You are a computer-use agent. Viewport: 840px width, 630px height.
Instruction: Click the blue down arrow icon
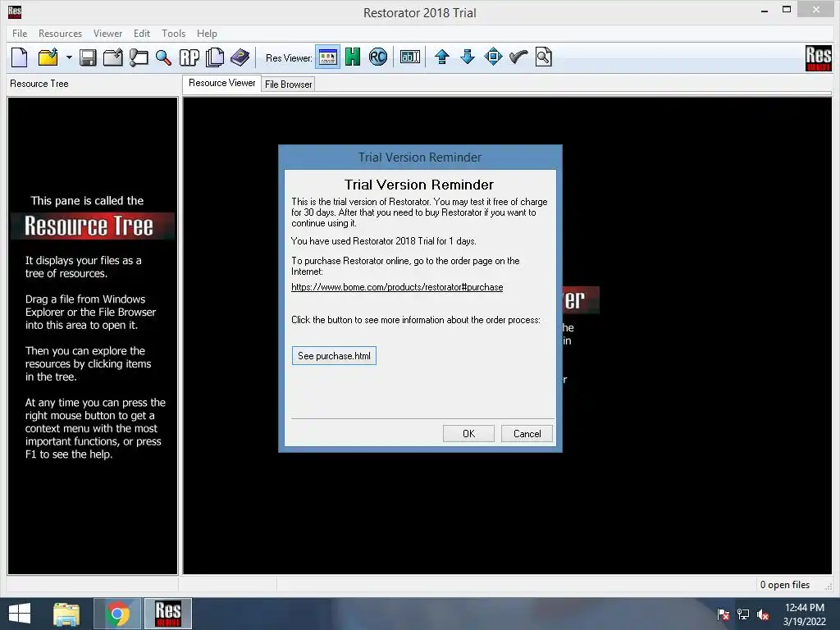(x=468, y=57)
